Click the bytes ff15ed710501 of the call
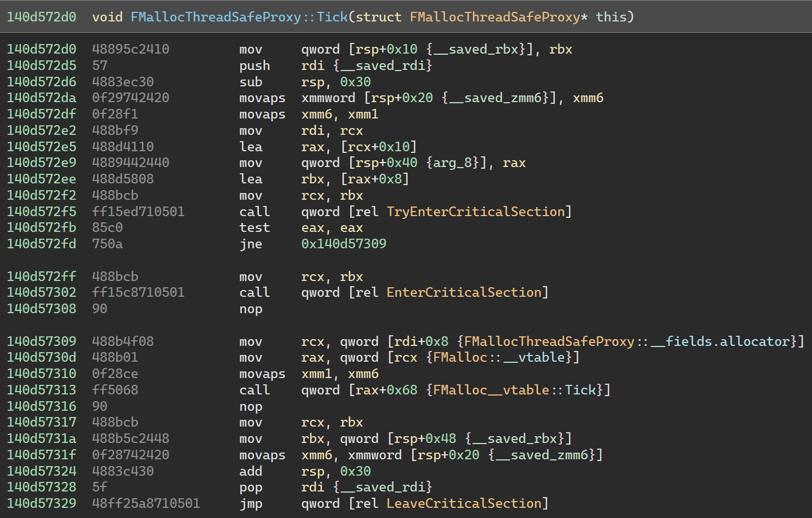 138,212
